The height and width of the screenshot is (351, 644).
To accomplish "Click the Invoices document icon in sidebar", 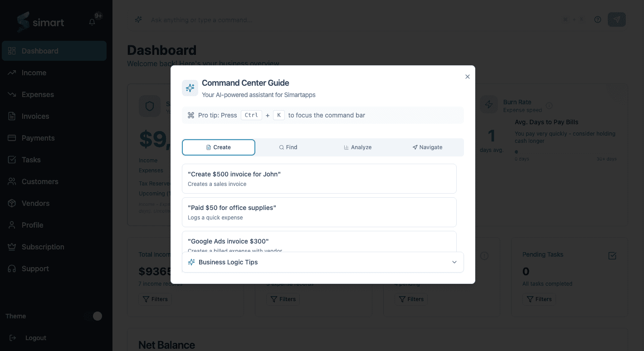I will pos(12,116).
